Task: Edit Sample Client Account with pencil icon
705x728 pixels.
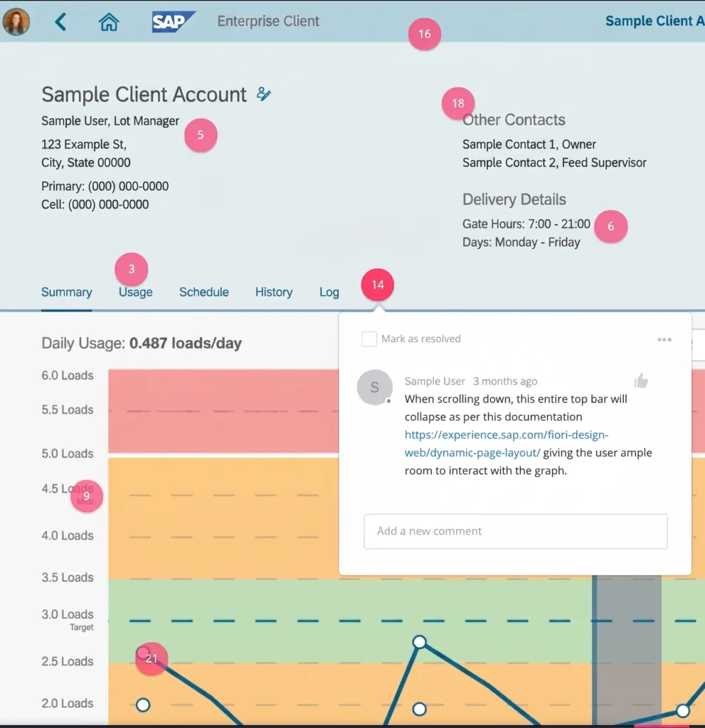Action: click(263, 95)
